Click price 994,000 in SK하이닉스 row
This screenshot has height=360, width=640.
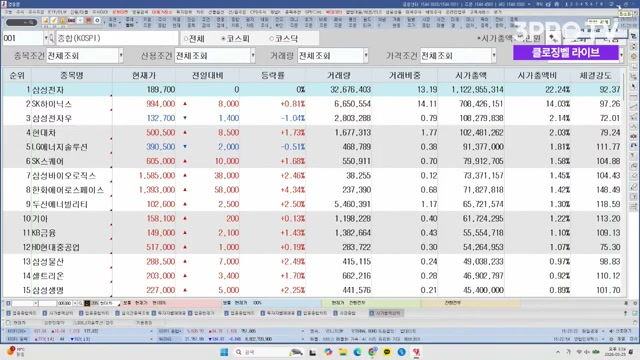click(160, 104)
